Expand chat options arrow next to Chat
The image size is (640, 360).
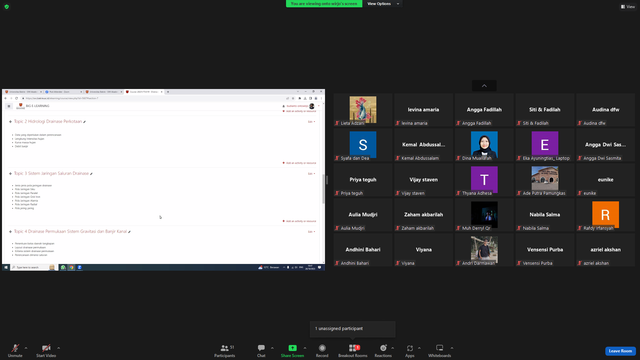coord(272,348)
